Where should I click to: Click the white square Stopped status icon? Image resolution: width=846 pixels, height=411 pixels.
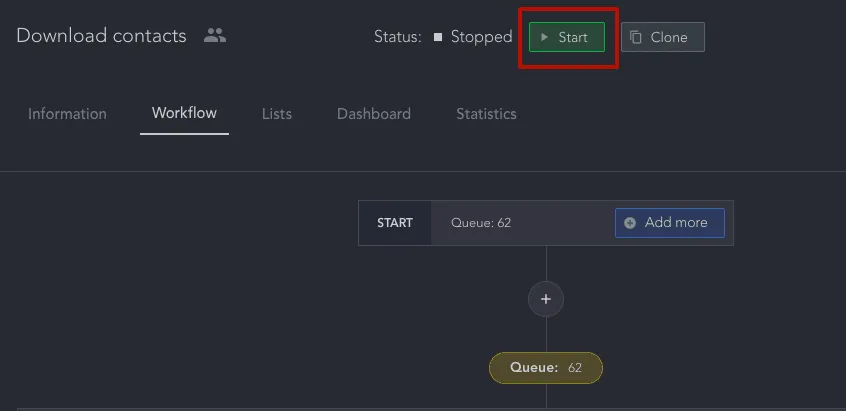coord(438,37)
